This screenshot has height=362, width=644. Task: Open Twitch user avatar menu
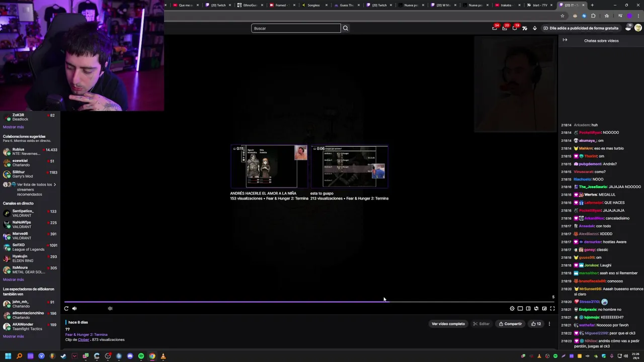pyautogui.click(x=638, y=28)
